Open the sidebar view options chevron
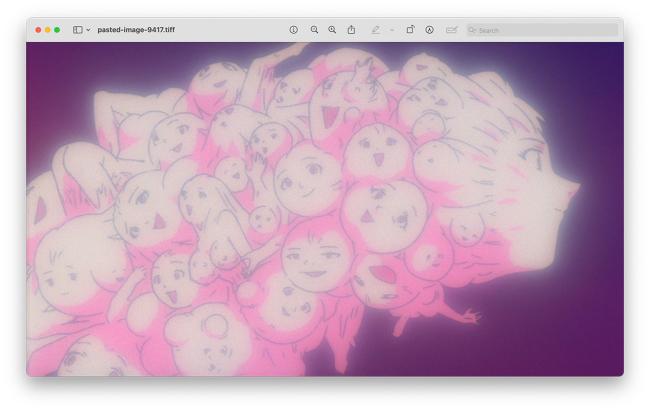 [x=88, y=30]
